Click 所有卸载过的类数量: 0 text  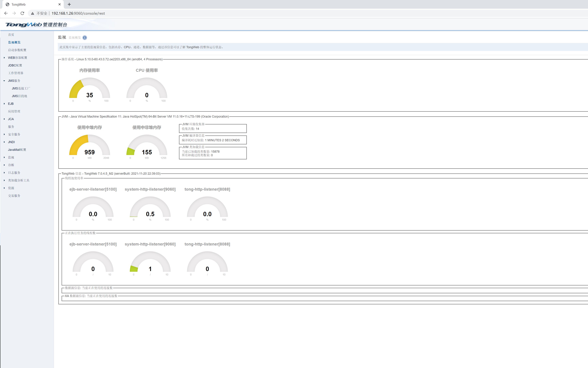[x=197, y=155]
